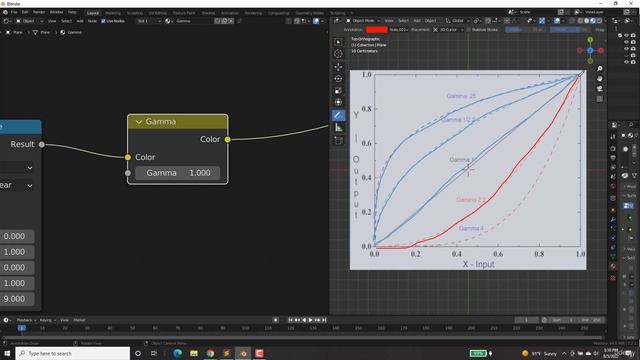Screen dimensions: 640x360
Task: Toggle camera view icon in viewport
Action: click(600, 89)
